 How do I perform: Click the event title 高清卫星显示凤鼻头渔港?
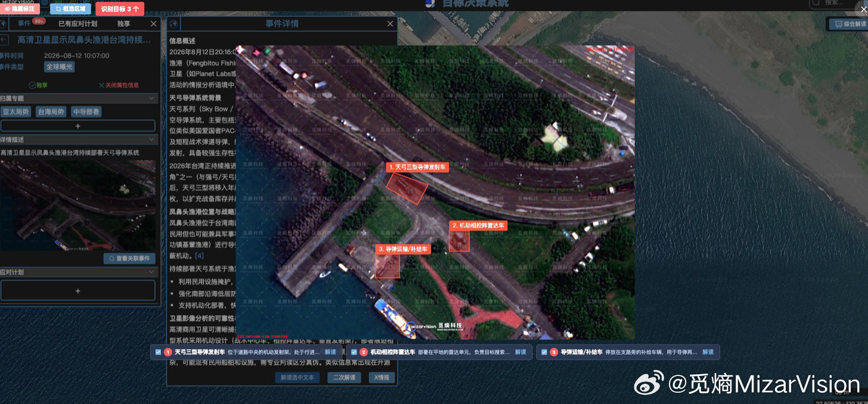(84, 40)
